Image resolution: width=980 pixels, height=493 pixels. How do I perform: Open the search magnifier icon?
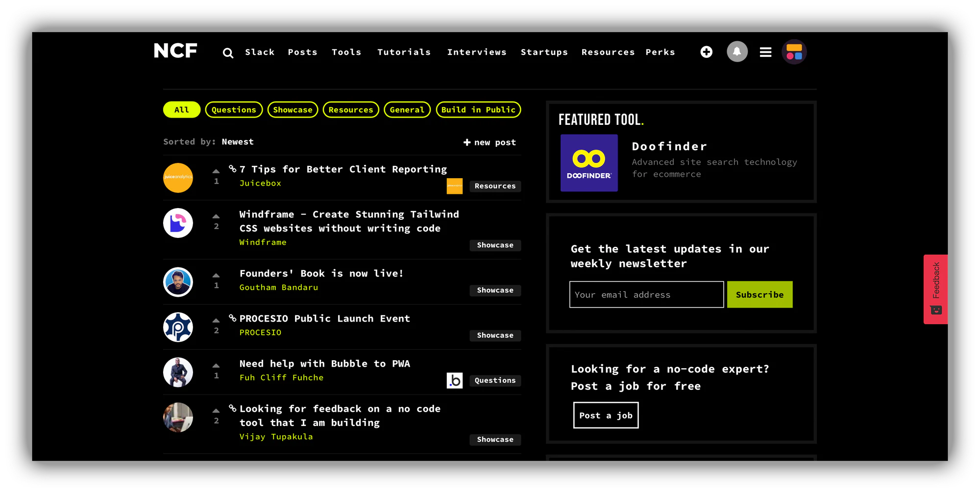(228, 53)
